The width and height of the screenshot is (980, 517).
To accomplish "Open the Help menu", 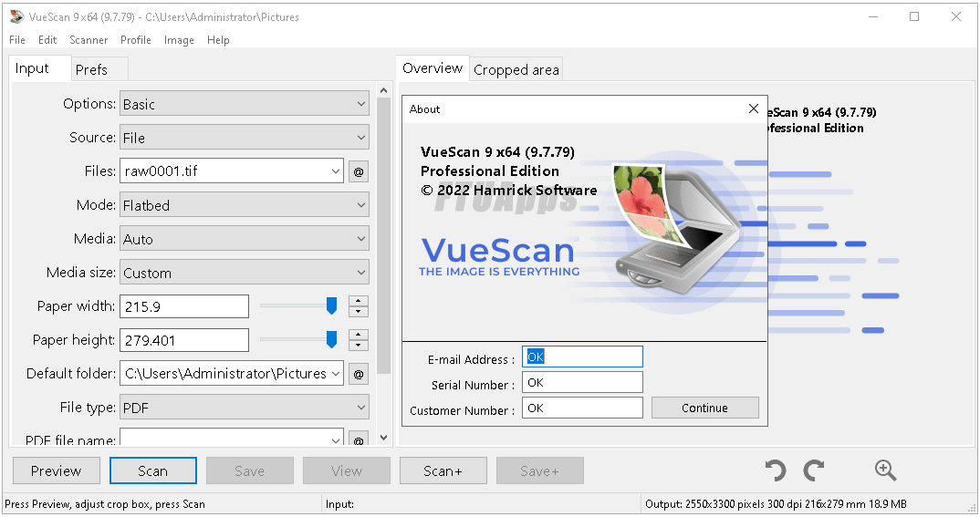I will [218, 40].
